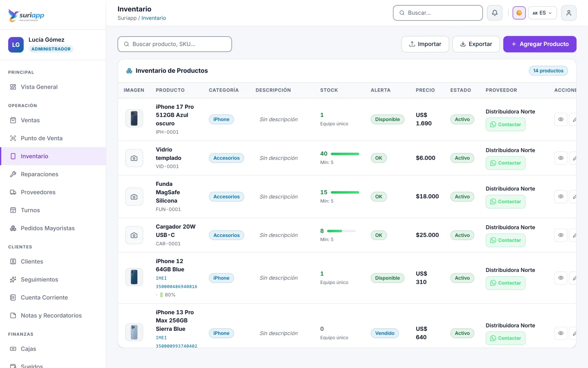Open the ES language dropdown
Image resolution: width=588 pixels, height=368 pixels.
(542, 13)
